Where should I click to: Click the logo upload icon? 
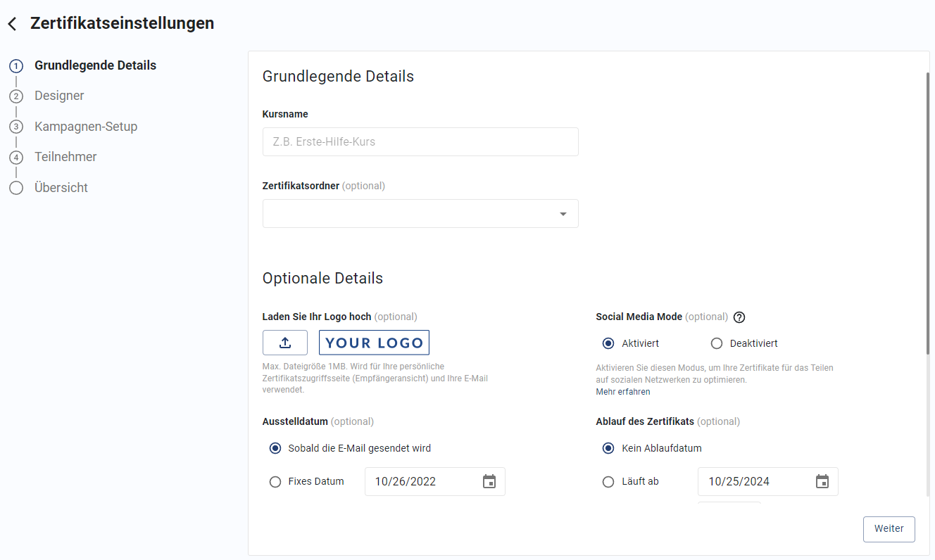[x=284, y=343]
